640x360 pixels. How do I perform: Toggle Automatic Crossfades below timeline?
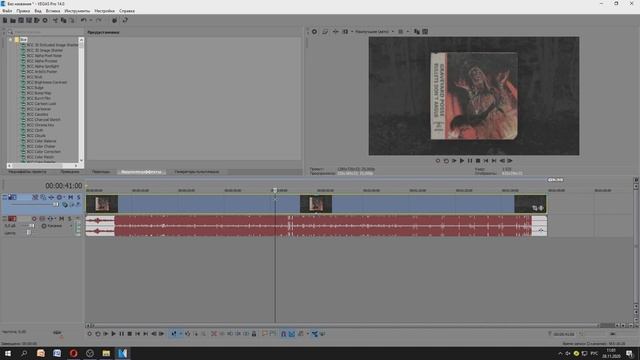[x=292, y=334]
